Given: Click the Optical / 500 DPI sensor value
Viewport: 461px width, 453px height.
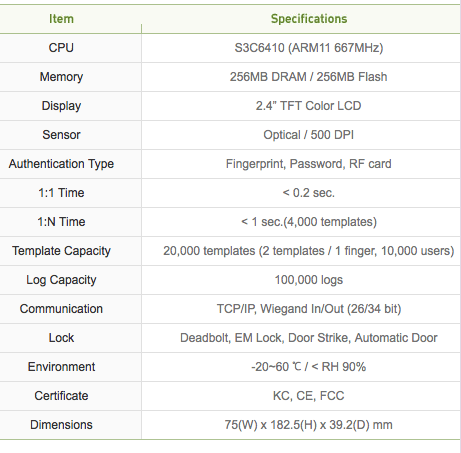Looking at the screenshot, I should 309,135.
